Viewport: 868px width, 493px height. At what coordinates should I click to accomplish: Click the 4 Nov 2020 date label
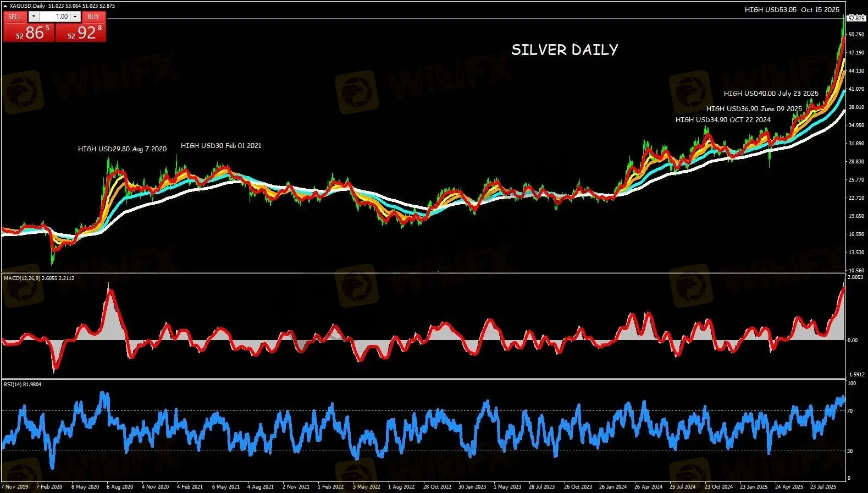155,487
